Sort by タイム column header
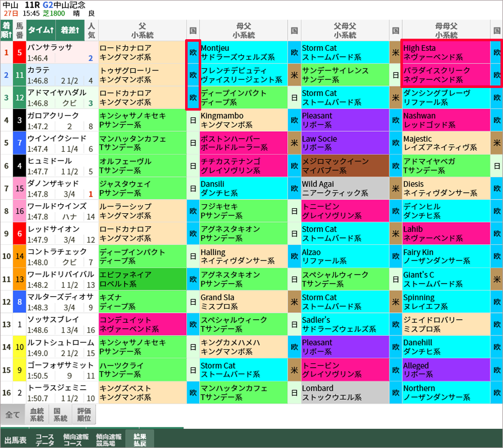Viewport: 503px width, 448px height. (x=41, y=30)
